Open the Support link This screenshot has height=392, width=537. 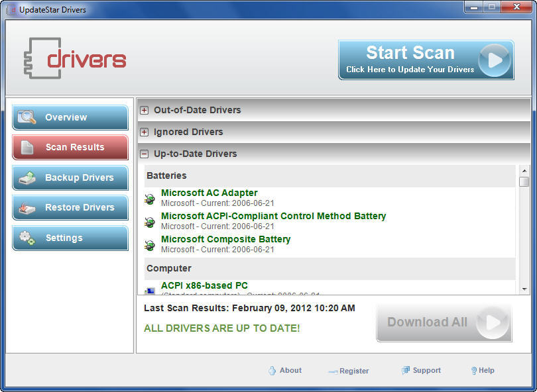(x=427, y=370)
